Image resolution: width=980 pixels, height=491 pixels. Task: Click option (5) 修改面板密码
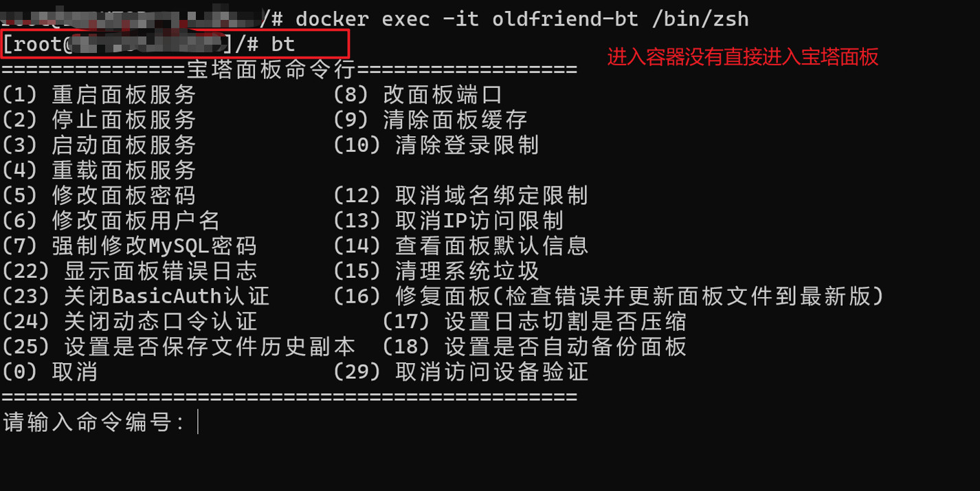coord(99,195)
